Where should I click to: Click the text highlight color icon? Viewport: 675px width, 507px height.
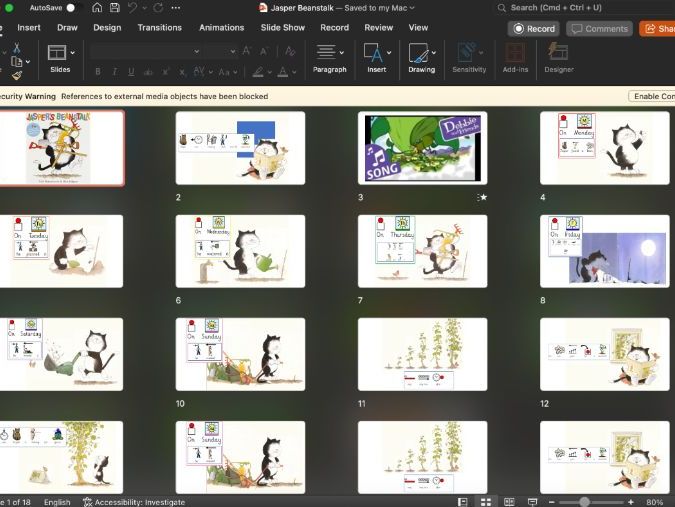[258, 72]
